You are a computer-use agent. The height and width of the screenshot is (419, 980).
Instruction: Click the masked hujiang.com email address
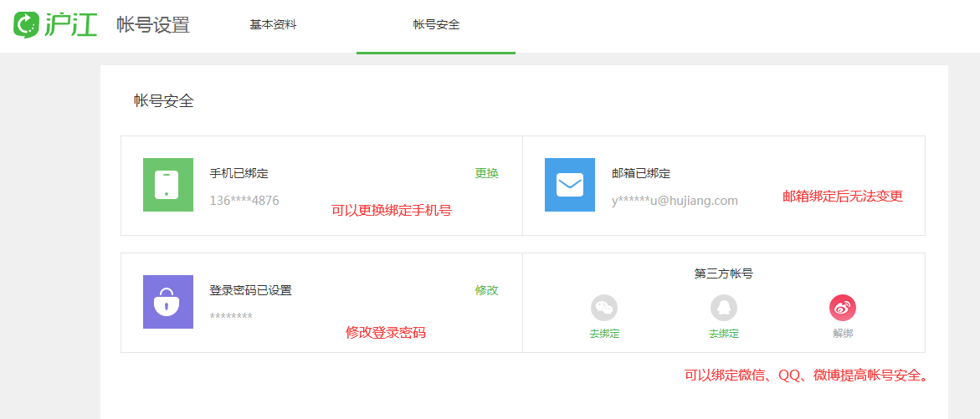point(675,201)
